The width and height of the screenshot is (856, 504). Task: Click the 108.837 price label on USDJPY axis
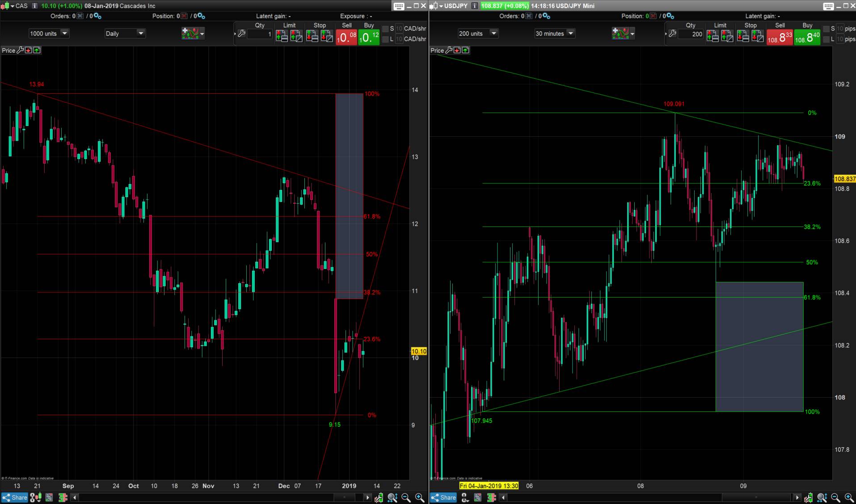(x=845, y=179)
